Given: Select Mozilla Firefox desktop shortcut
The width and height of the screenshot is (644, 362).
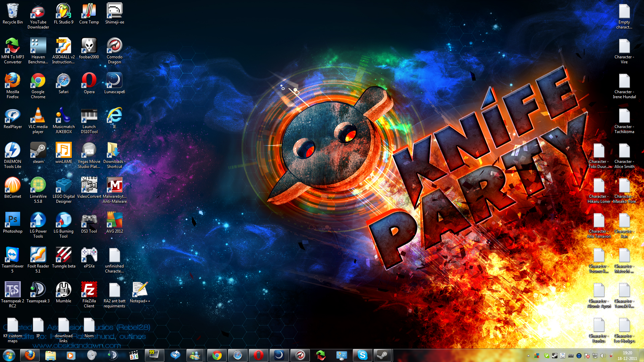Looking at the screenshot, I should point(13,86).
